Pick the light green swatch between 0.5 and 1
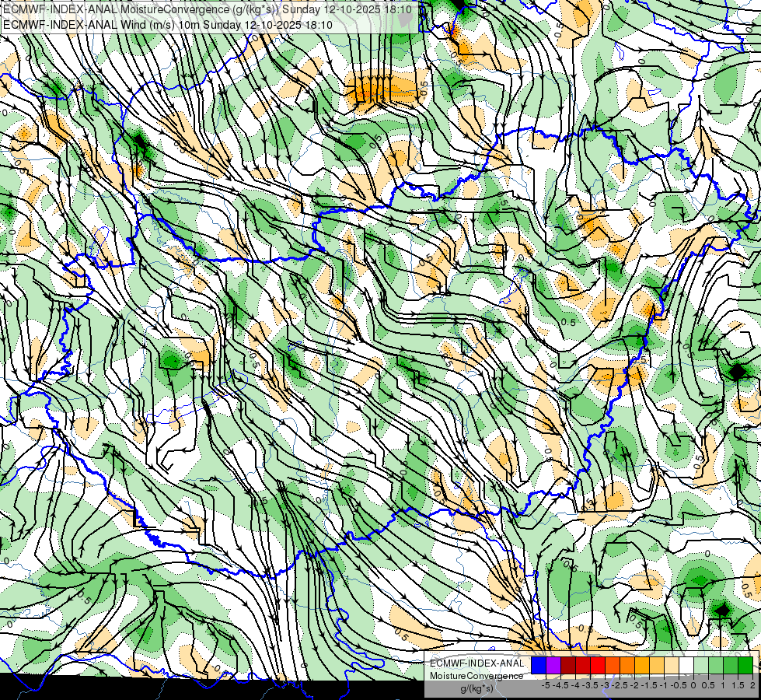 click(716, 665)
